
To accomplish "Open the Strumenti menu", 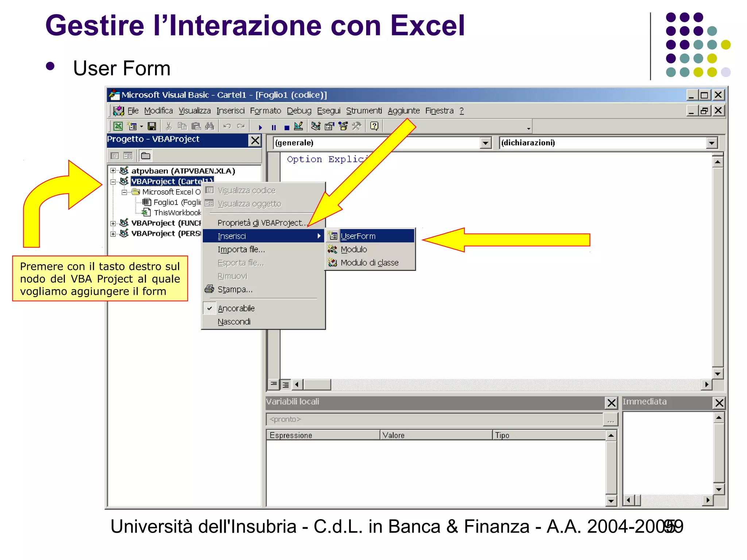I will [364, 110].
